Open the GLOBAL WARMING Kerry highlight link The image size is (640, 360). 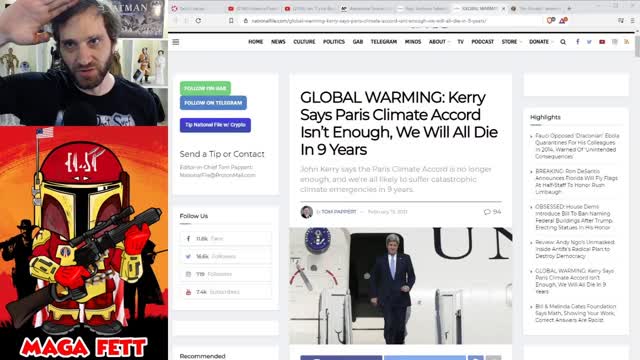pos(574,281)
